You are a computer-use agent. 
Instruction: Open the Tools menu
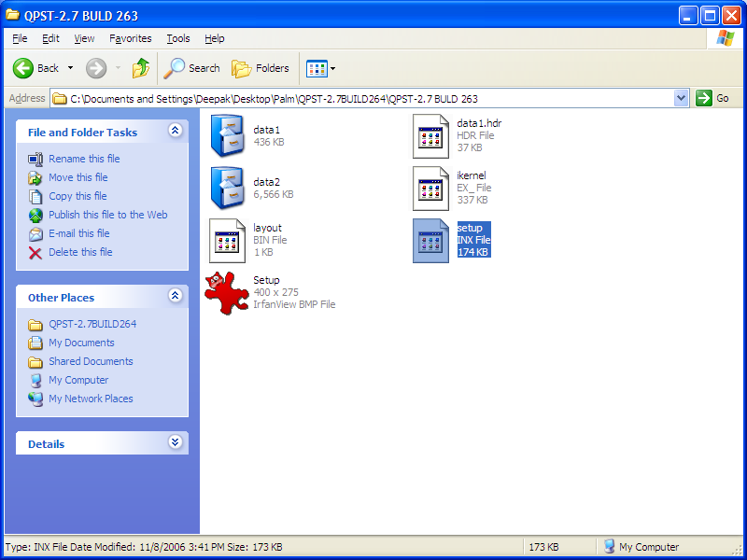pos(178,38)
